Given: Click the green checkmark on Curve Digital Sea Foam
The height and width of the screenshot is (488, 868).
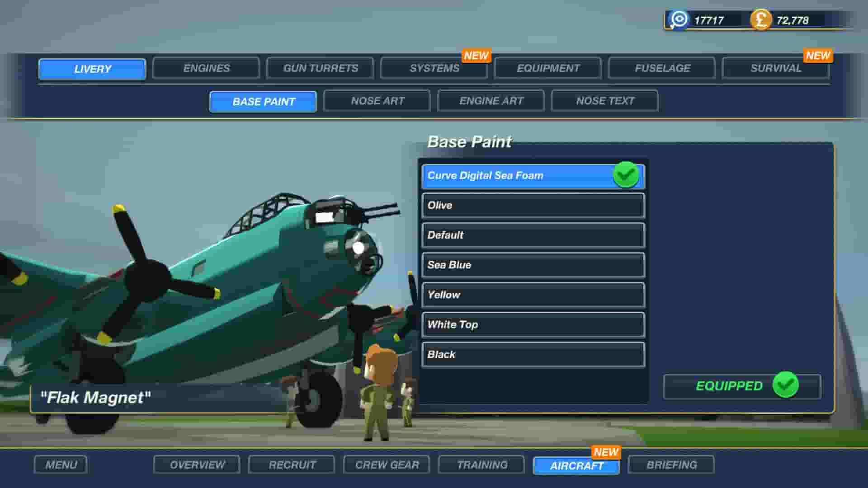Looking at the screenshot, I should pyautogui.click(x=626, y=176).
